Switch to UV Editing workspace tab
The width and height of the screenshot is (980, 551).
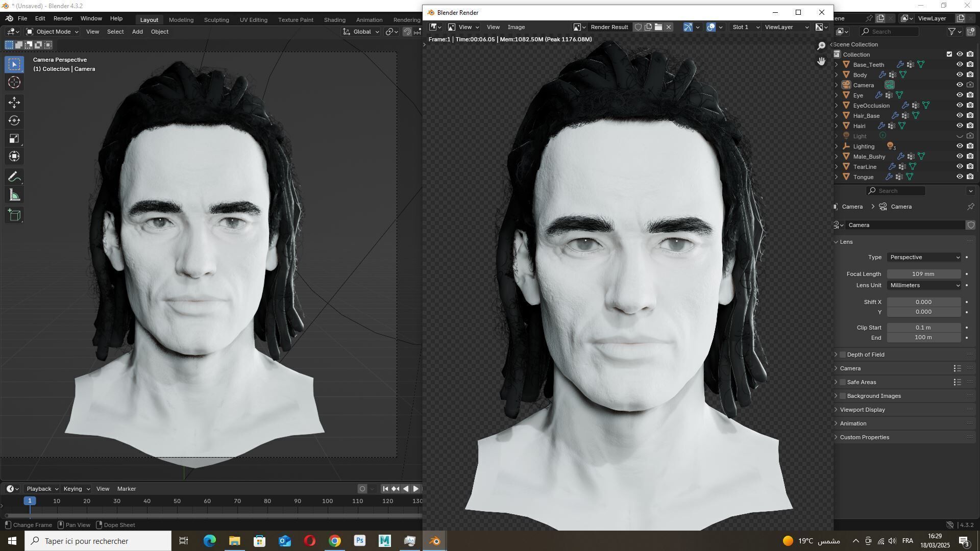[254, 19]
